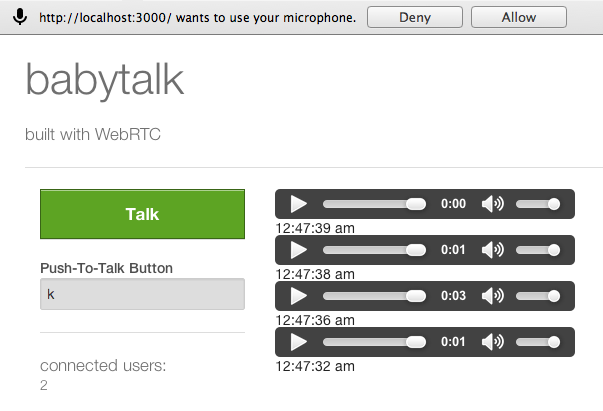603x411 pixels.
Task: Deny microphone access request
Action: coord(415,17)
